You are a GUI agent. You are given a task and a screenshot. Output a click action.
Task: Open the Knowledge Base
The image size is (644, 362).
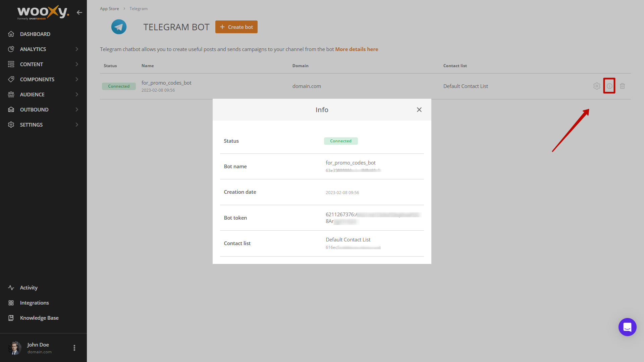[39, 318]
